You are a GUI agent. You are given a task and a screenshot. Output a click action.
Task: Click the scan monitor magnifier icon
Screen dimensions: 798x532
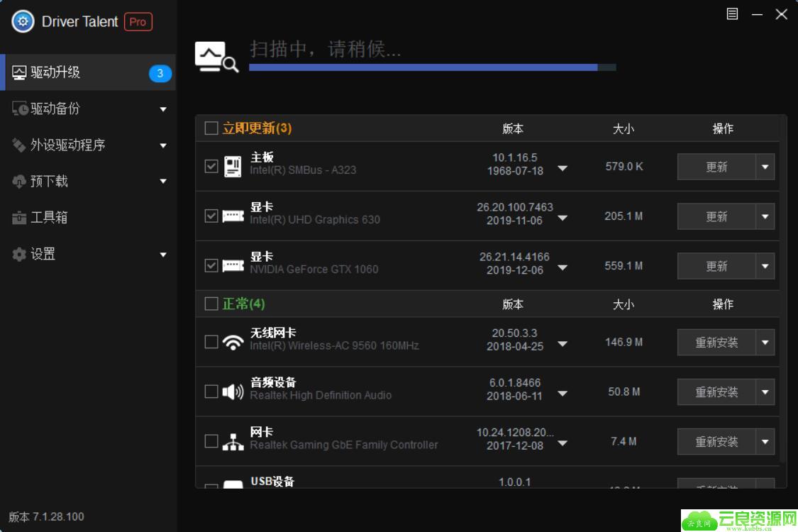pos(216,57)
